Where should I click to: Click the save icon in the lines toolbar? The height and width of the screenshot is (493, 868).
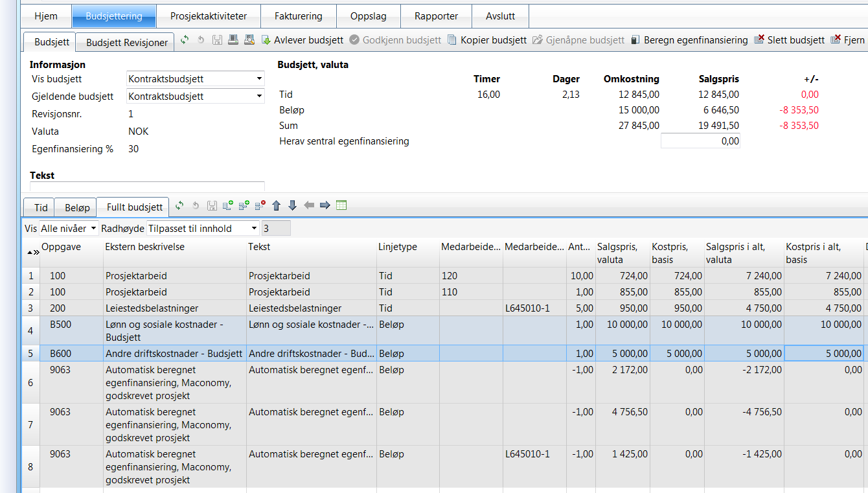(x=212, y=205)
